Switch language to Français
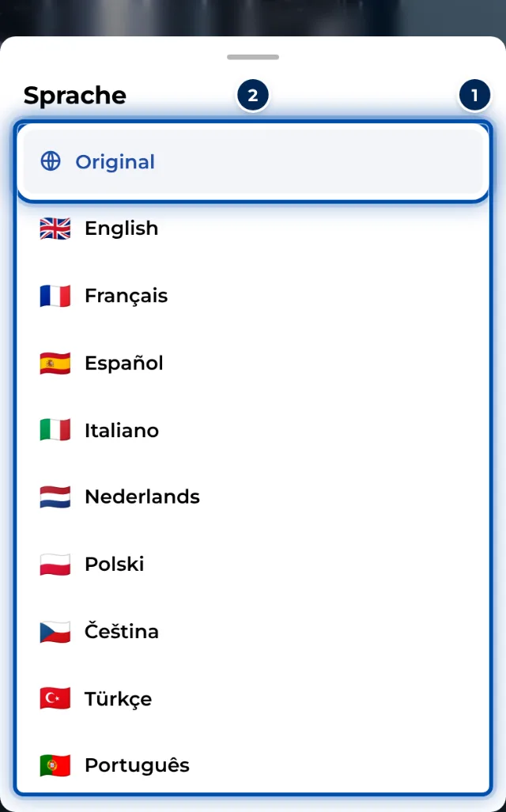 [253, 296]
